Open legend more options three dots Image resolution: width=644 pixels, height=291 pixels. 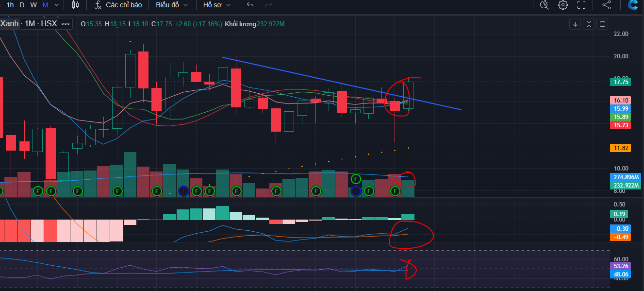coord(66,24)
